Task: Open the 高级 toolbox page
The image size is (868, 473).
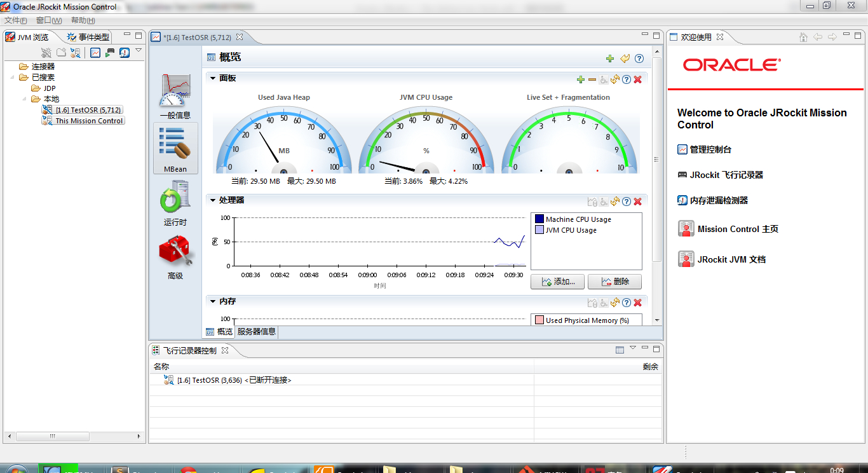Action: (x=175, y=257)
